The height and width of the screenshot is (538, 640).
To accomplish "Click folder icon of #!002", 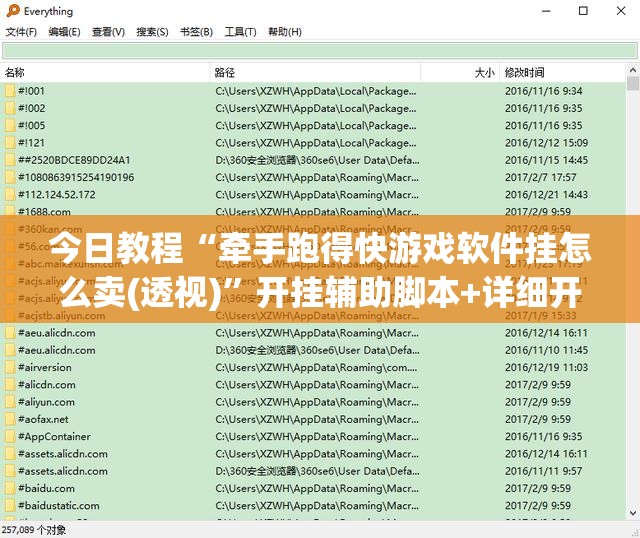I will pyautogui.click(x=10, y=108).
